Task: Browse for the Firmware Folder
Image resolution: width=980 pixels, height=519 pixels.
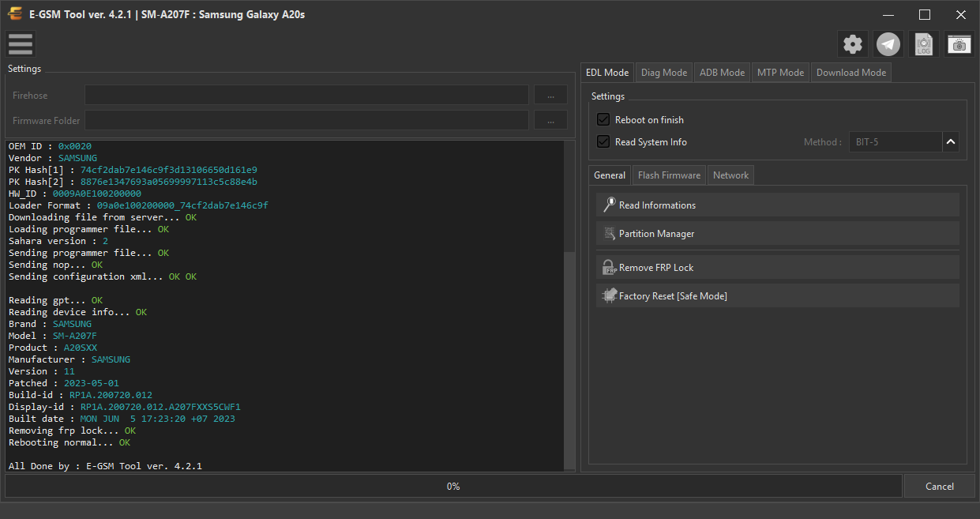Action: pyautogui.click(x=550, y=120)
